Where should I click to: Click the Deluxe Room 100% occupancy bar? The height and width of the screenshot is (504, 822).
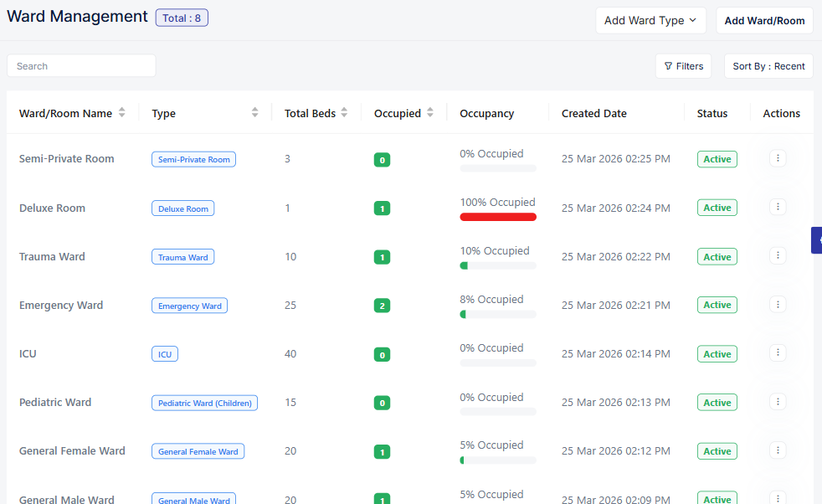tap(498, 217)
